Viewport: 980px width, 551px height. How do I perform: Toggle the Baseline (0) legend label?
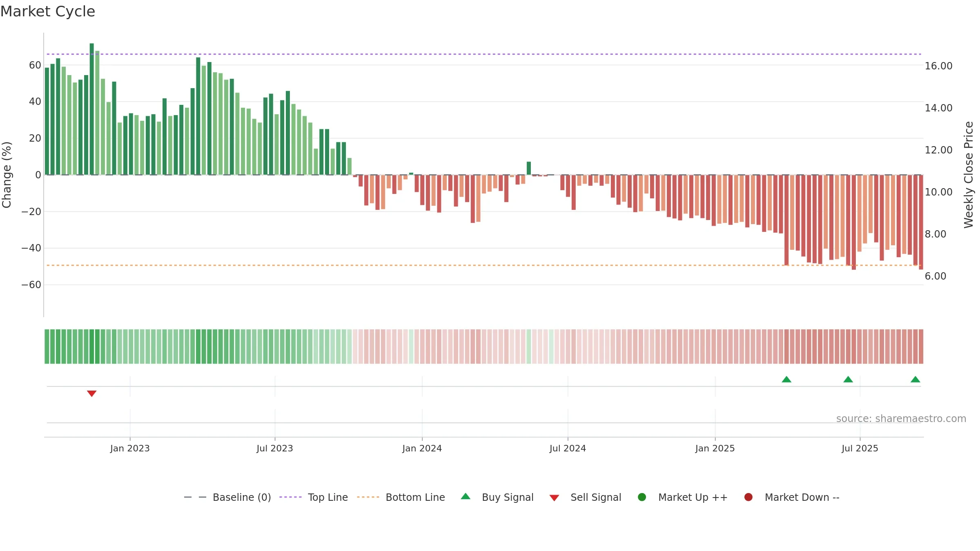242,498
